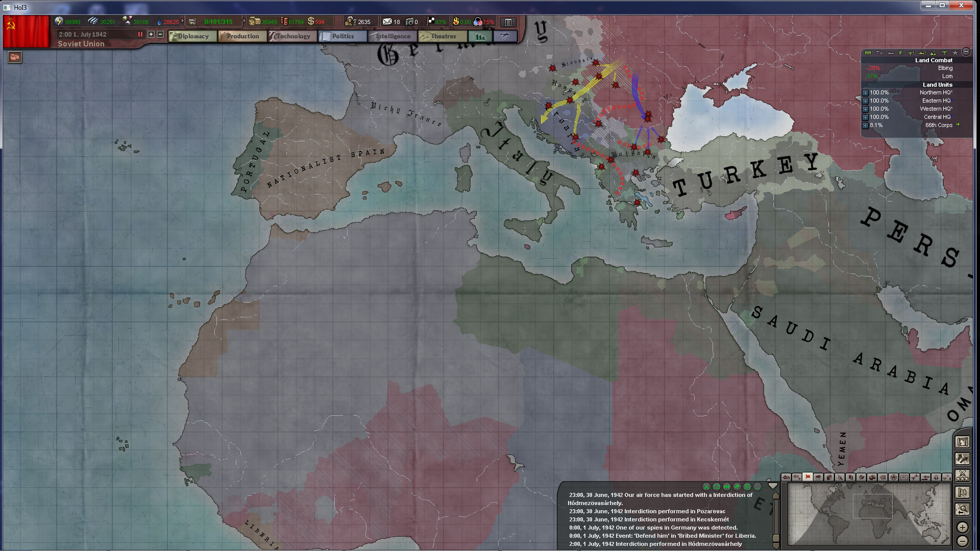Click the Theatres button
Viewport: 980px width, 551px height.
[x=443, y=36]
